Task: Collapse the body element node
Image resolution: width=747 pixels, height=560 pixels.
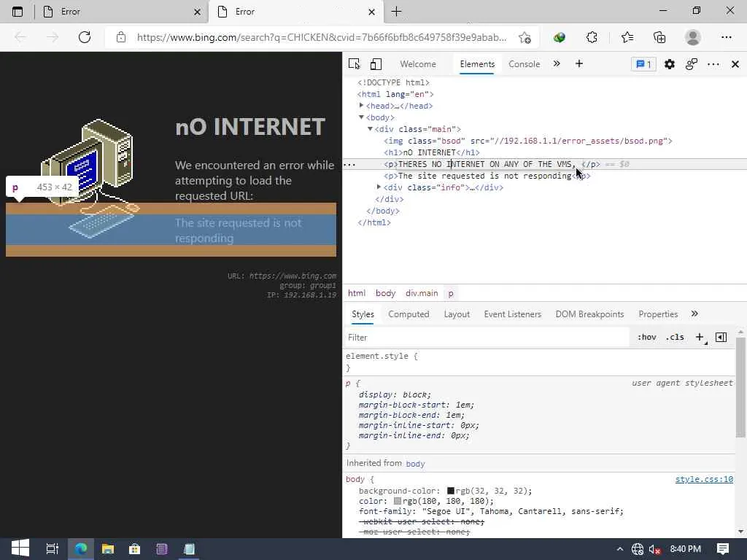Action: pos(361,117)
